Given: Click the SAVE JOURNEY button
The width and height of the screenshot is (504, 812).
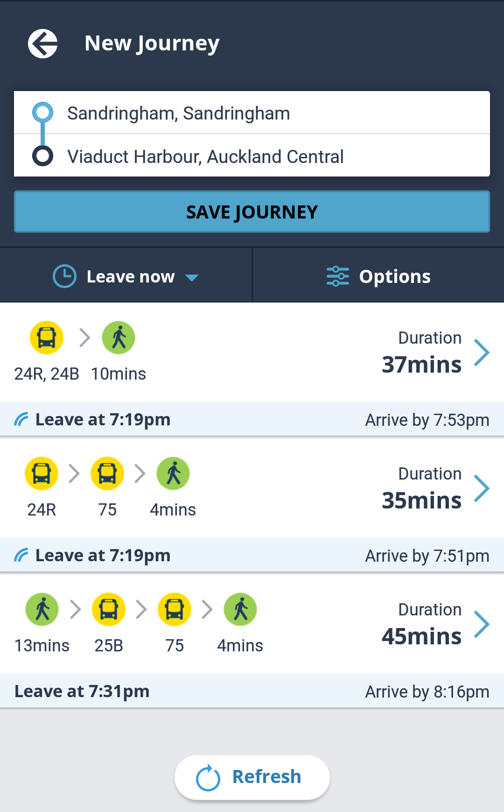Looking at the screenshot, I should (252, 212).
